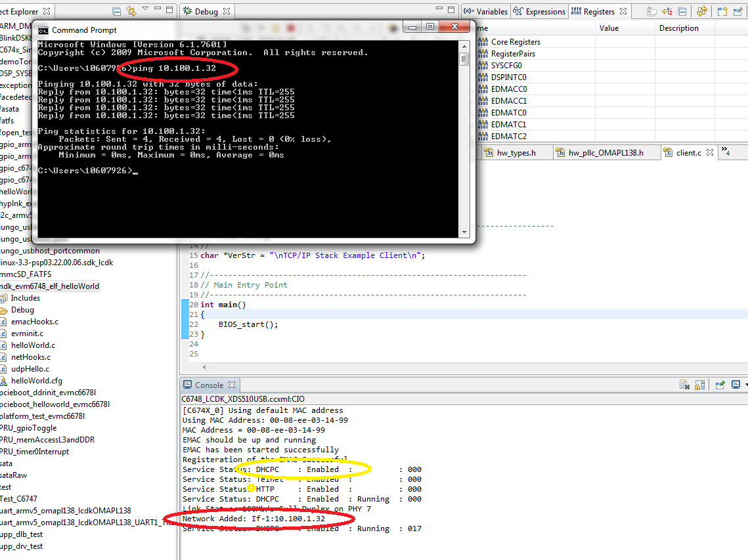Screen dimensions: 748x560
Task: Pin the Console view
Action: tap(720, 385)
